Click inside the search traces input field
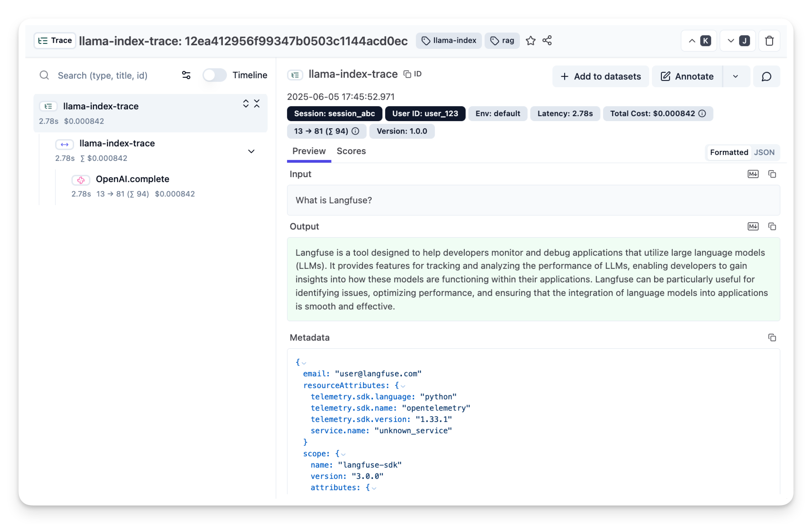The height and width of the screenshot is (524, 812). pos(104,75)
